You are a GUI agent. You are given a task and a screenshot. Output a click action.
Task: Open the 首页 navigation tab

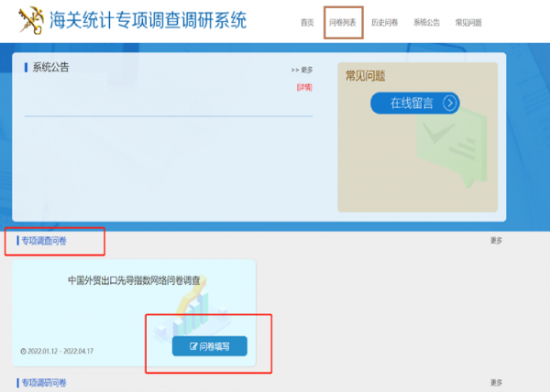[x=306, y=21]
